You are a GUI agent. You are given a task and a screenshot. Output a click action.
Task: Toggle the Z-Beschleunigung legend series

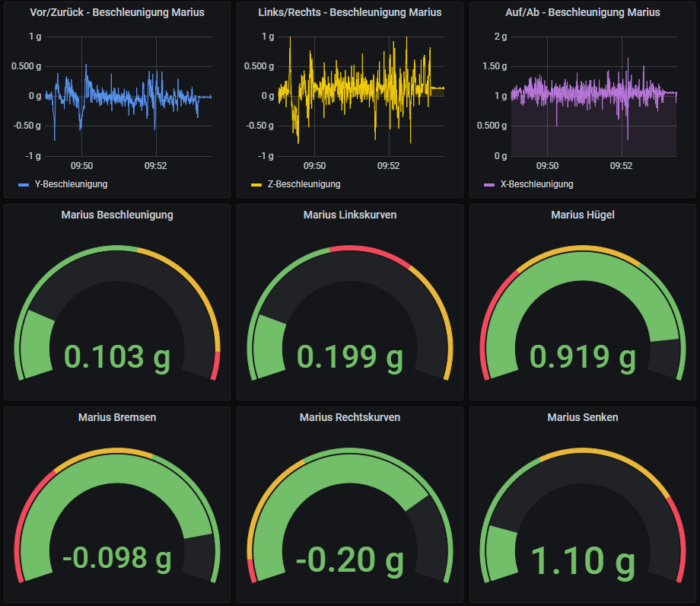tap(304, 184)
